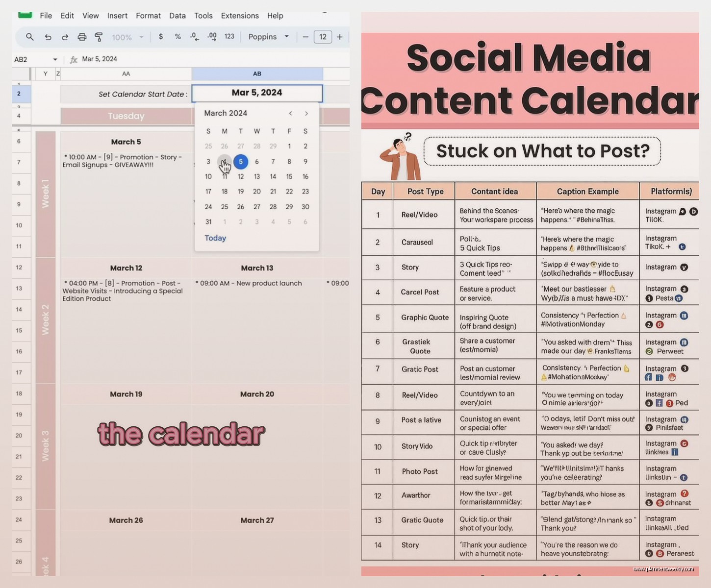Image resolution: width=711 pixels, height=588 pixels.
Task: Select the highlighted date 5
Action: pos(241,162)
